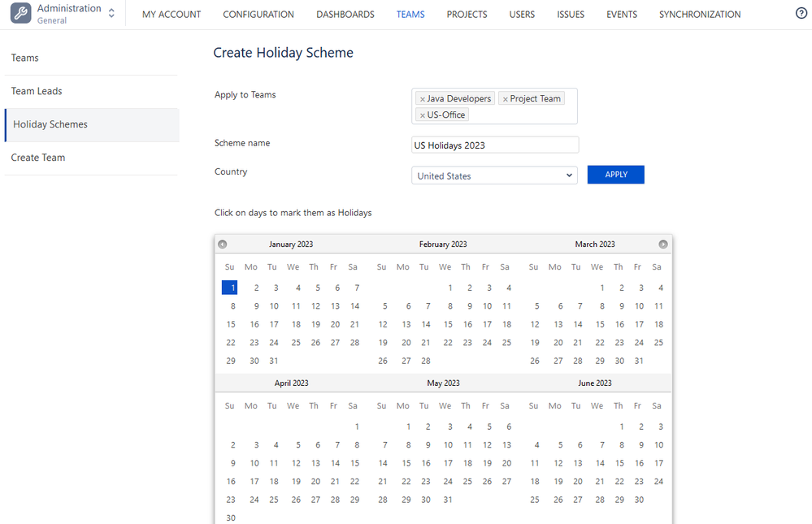Click the Apply to Teams label
The width and height of the screenshot is (812, 524).
point(245,95)
